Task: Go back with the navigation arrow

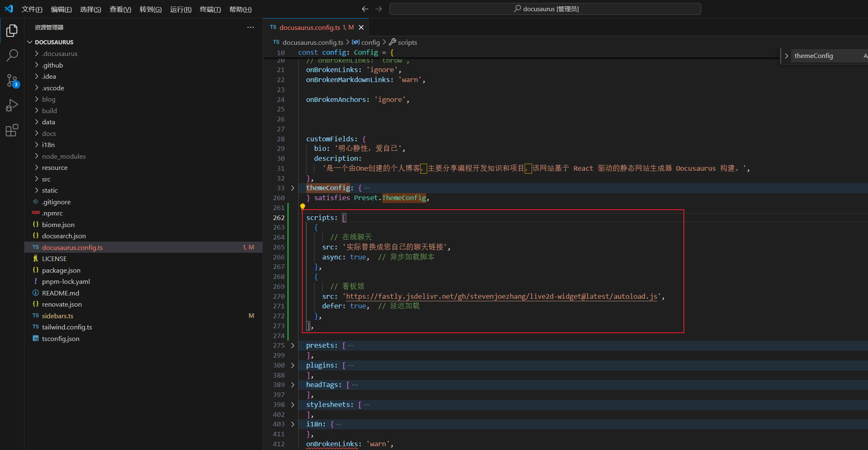Action: (365, 9)
